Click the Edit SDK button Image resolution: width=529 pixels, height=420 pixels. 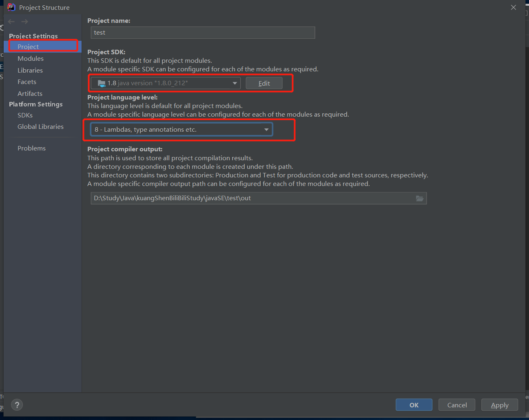[x=264, y=83]
